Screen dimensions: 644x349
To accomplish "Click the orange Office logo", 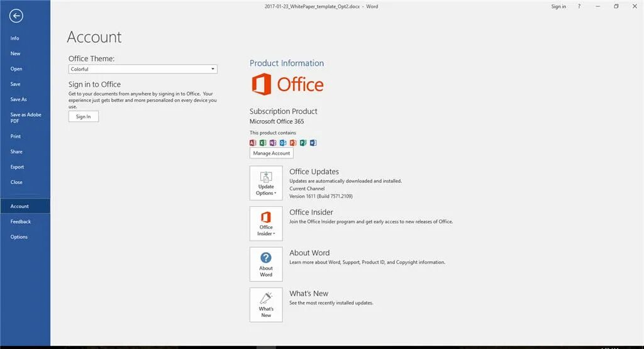I will (x=287, y=84).
